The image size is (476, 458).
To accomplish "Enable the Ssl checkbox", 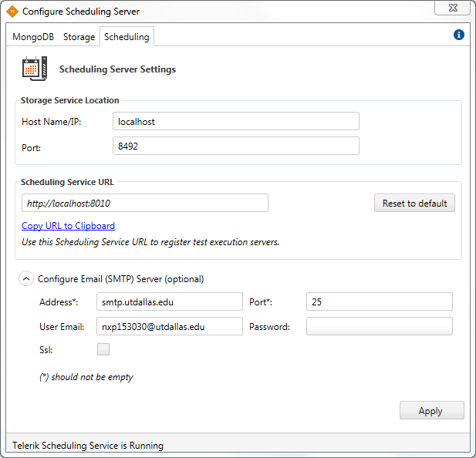I will coord(103,349).
